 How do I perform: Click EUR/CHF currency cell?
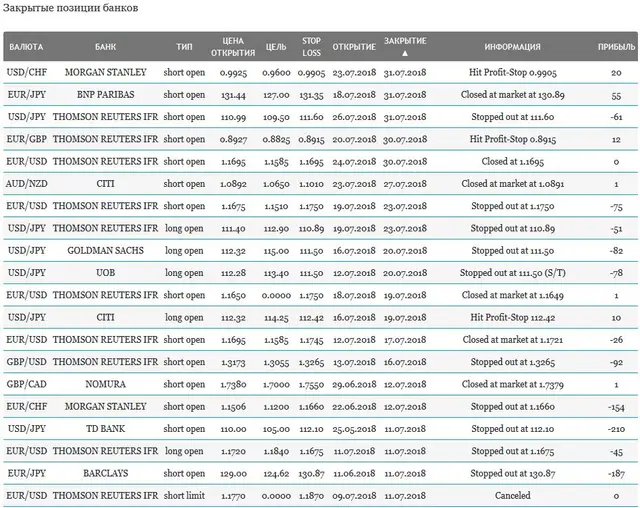tap(27, 406)
